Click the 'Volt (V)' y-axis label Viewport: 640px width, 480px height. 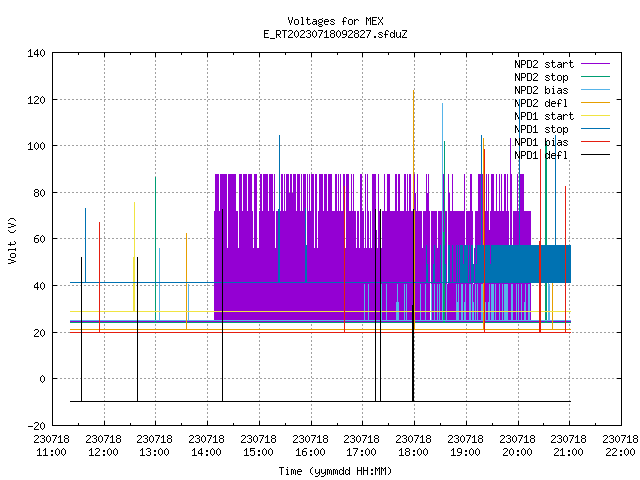(12, 240)
